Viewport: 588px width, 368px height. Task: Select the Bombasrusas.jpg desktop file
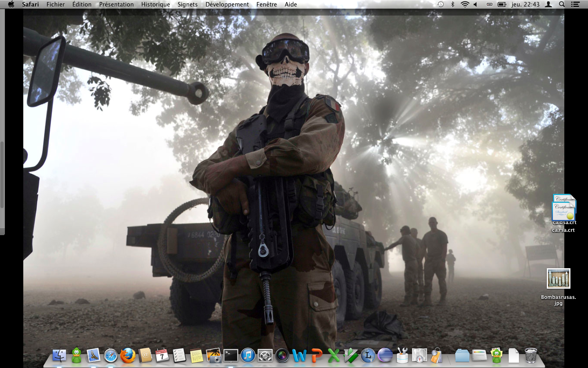click(x=558, y=279)
